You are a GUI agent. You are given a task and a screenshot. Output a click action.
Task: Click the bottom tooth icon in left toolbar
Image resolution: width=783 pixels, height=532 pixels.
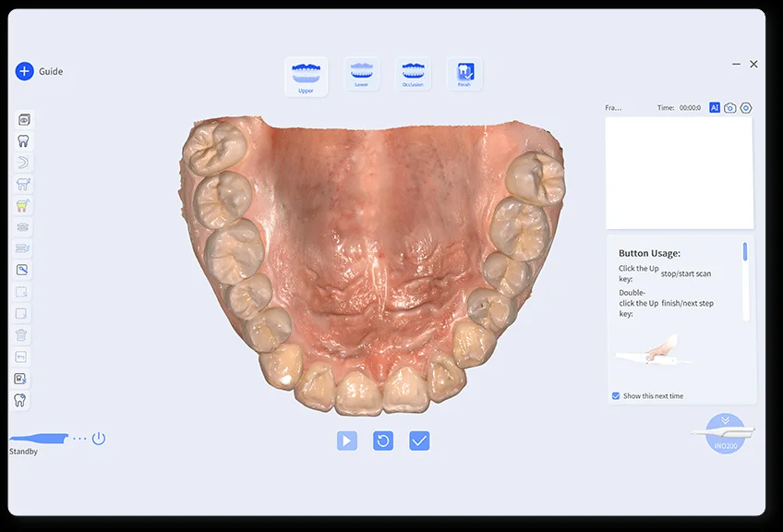click(x=20, y=400)
